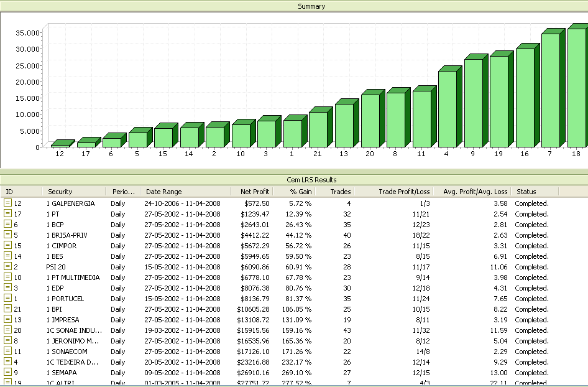The height and width of the screenshot is (387, 588).
Task: Select the "1 PT MULTIMEDIA" security cell
Action: (x=73, y=277)
